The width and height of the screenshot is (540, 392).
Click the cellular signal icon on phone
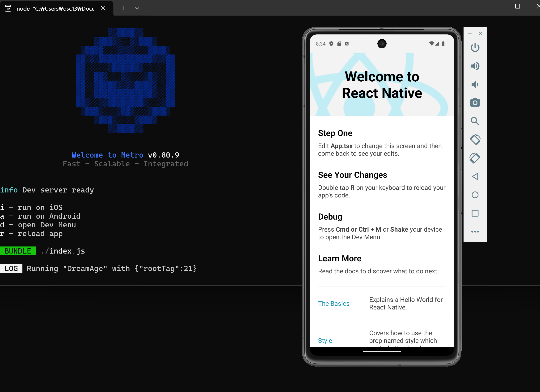(437, 44)
